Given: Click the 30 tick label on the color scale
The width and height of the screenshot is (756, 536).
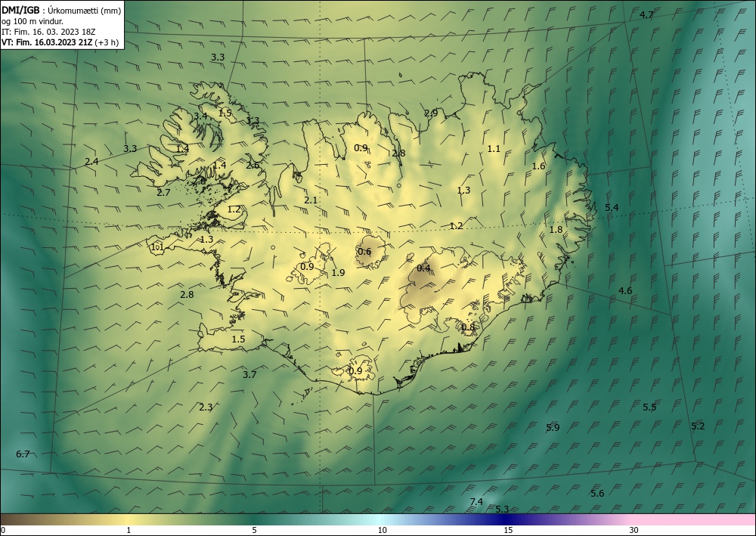Looking at the screenshot, I should point(634,530).
